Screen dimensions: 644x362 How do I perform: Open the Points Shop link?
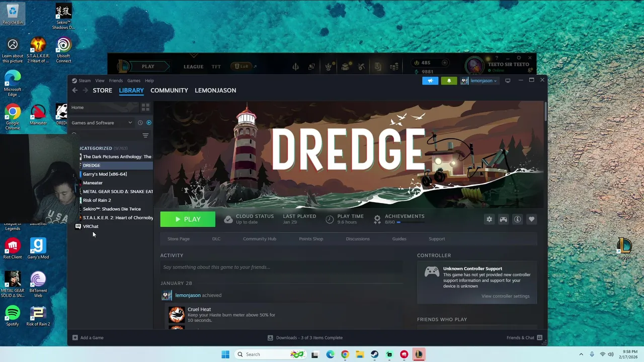(311, 239)
